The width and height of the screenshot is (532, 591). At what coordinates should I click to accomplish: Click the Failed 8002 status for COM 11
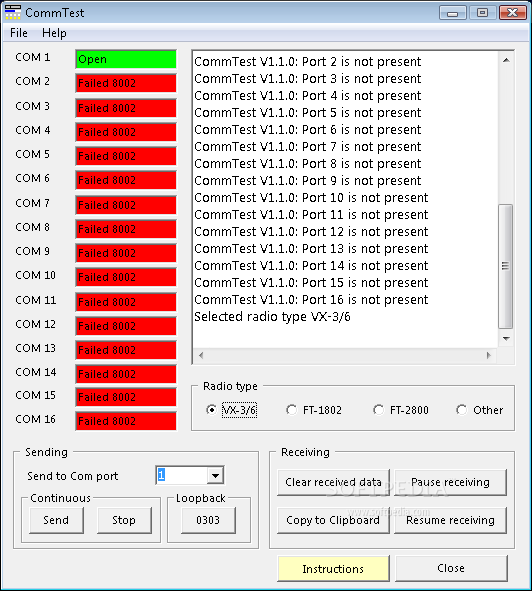click(x=126, y=302)
